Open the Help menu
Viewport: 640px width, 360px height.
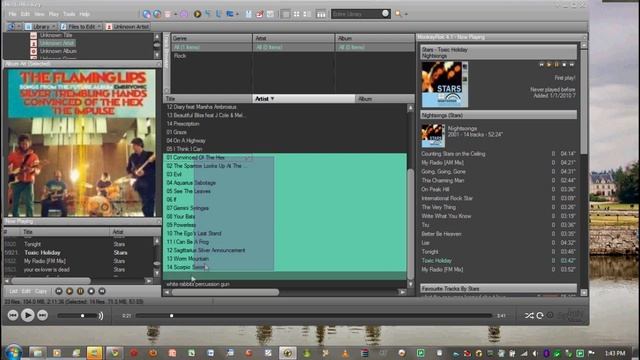pyautogui.click(x=84, y=14)
